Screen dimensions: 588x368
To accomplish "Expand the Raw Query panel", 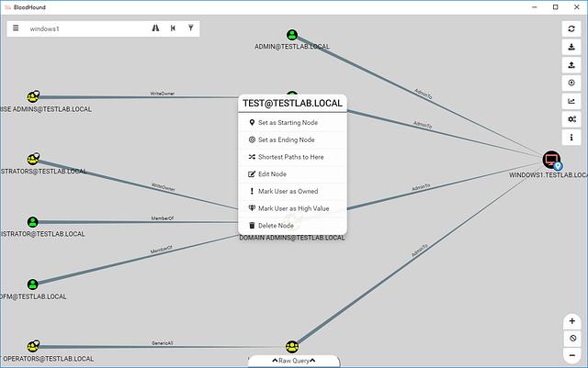I will click(294, 361).
